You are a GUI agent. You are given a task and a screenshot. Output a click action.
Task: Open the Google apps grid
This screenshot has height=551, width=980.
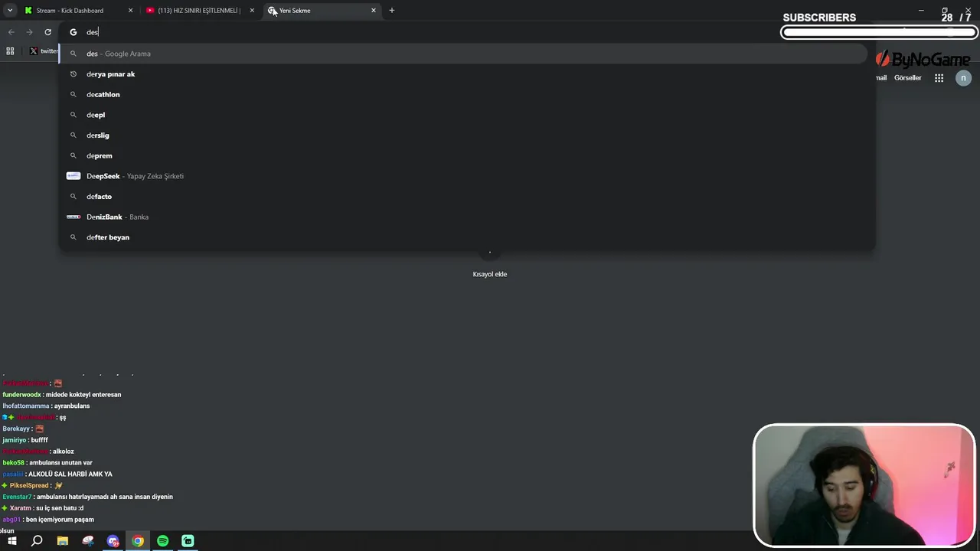point(939,78)
